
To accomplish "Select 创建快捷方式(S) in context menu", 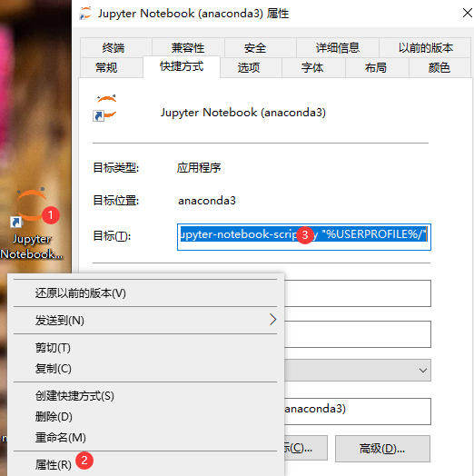I will click(145, 396).
